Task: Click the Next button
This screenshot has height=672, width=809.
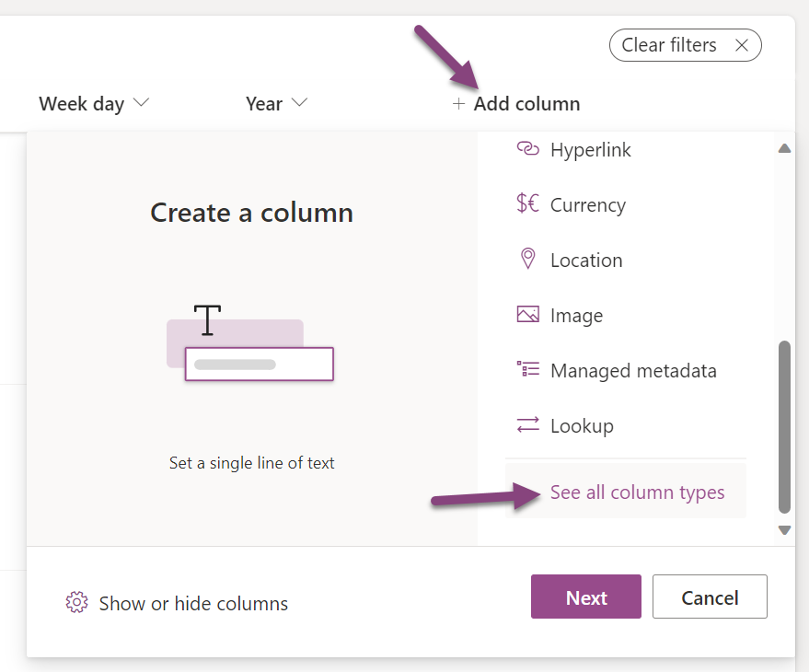Action: coord(585,597)
